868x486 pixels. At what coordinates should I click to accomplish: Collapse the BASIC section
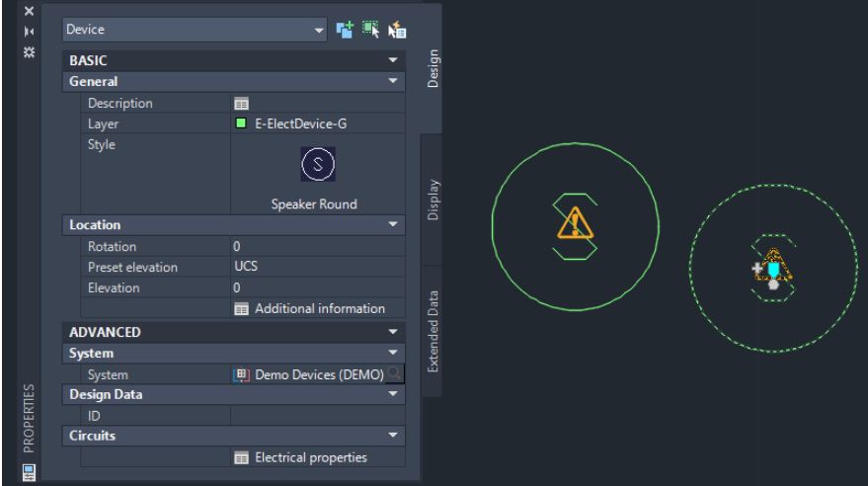[392, 60]
